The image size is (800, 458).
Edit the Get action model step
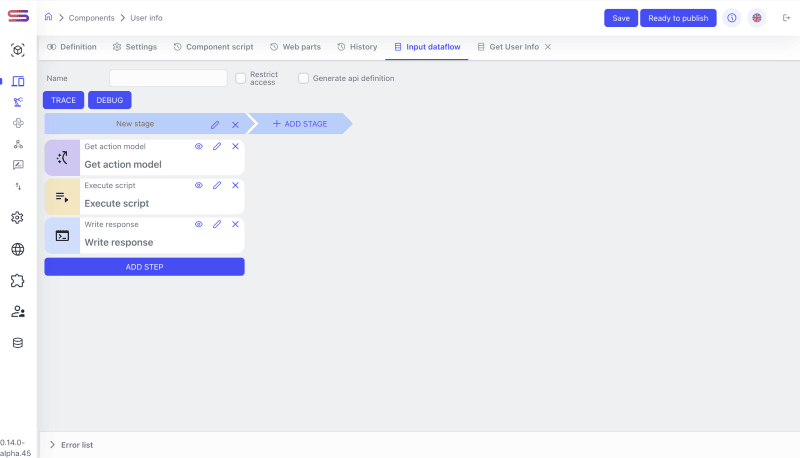pyautogui.click(x=217, y=146)
